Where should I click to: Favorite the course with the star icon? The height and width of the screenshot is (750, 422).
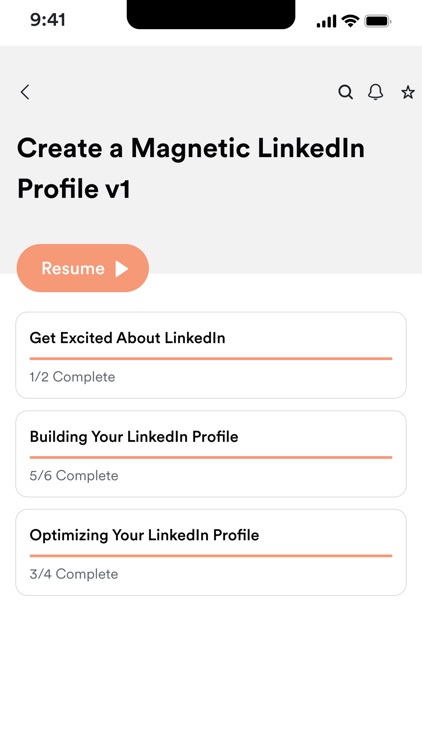coord(408,92)
